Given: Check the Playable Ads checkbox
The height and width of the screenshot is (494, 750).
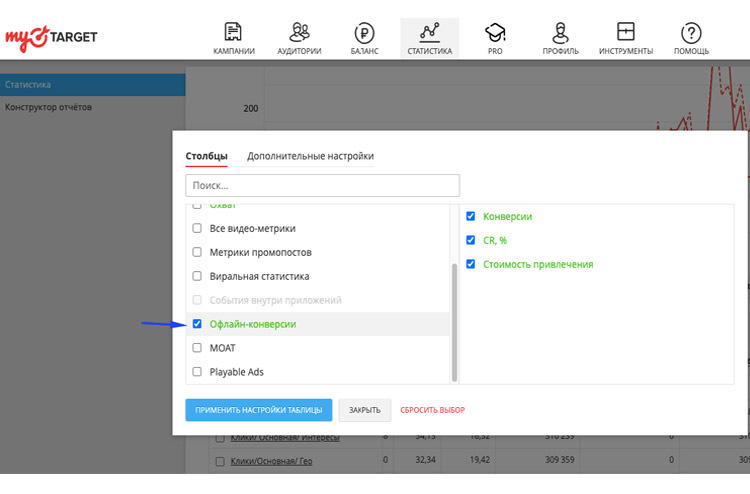Looking at the screenshot, I should click(x=197, y=372).
